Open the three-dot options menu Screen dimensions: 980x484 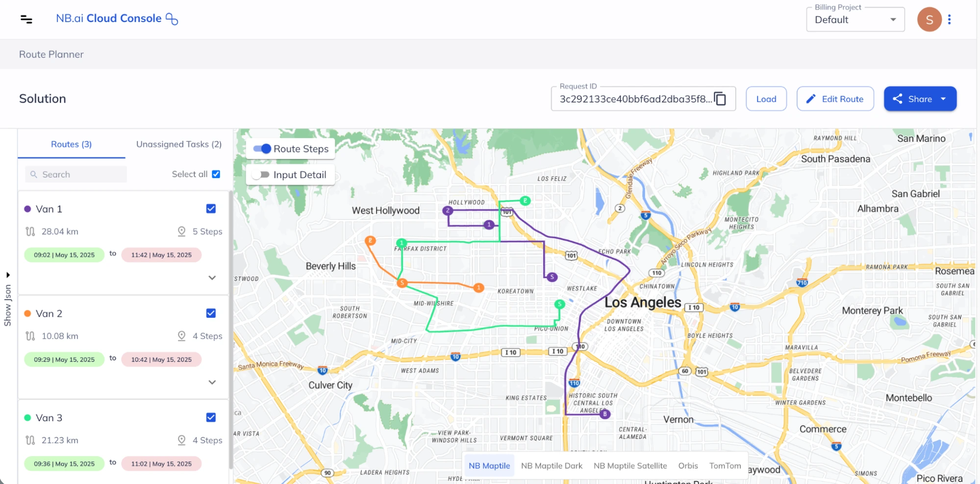point(950,19)
